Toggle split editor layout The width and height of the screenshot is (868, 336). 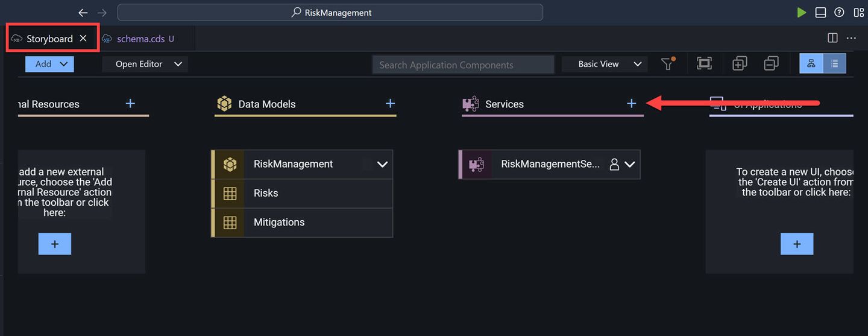pyautogui.click(x=832, y=38)
